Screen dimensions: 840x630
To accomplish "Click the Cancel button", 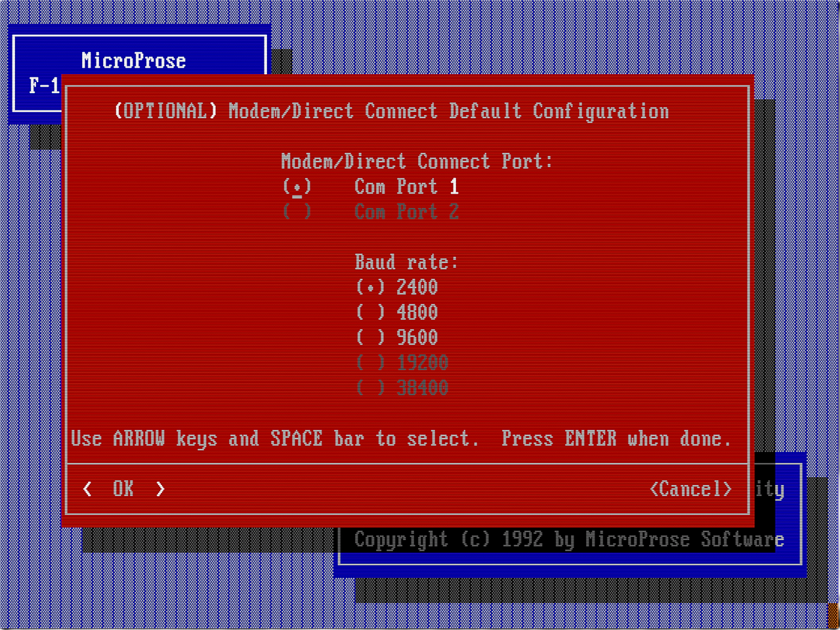I will click(690, 489).
